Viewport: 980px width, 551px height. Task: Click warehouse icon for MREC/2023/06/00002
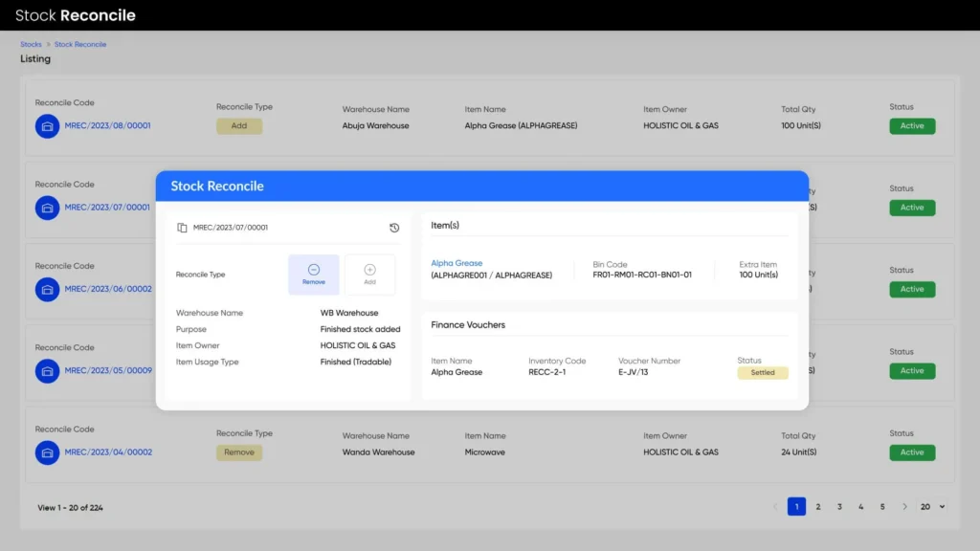pos(48,289)
